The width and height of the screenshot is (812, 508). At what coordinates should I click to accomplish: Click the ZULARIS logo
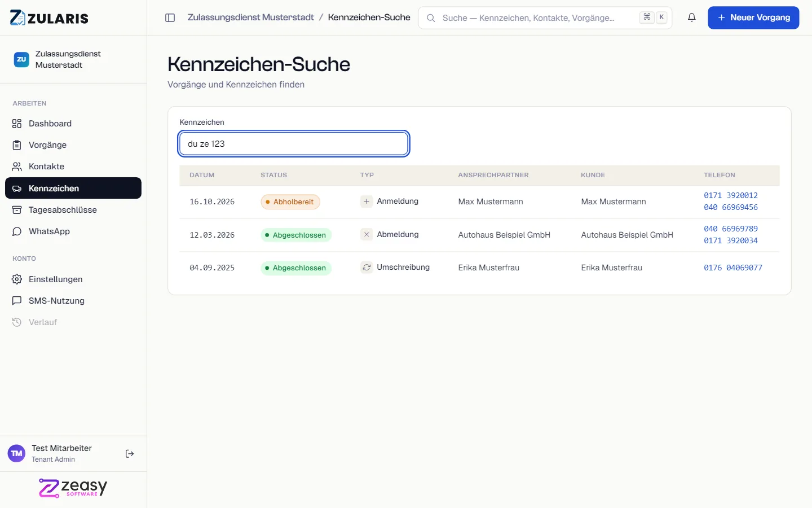coord(49,17)
